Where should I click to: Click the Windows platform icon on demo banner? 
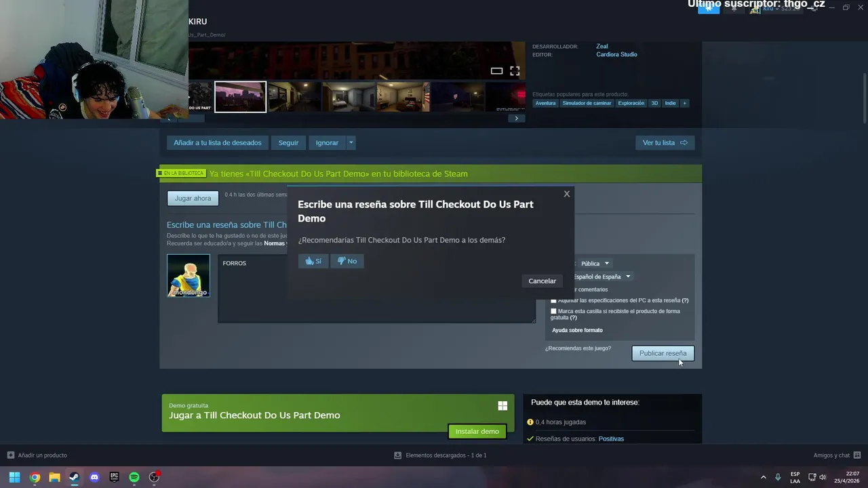coord(502,405)
